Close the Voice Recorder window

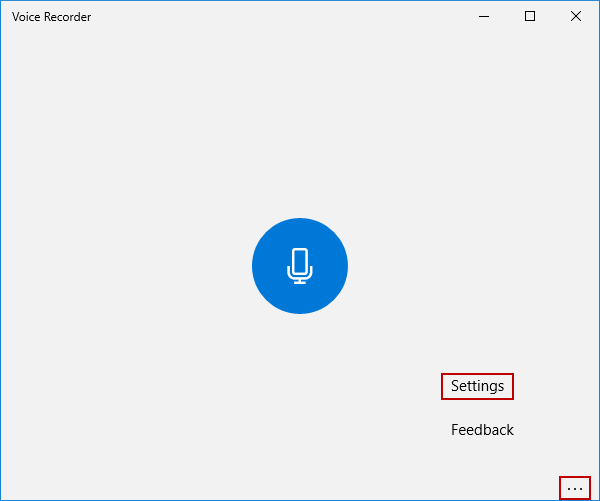(576, 16)
